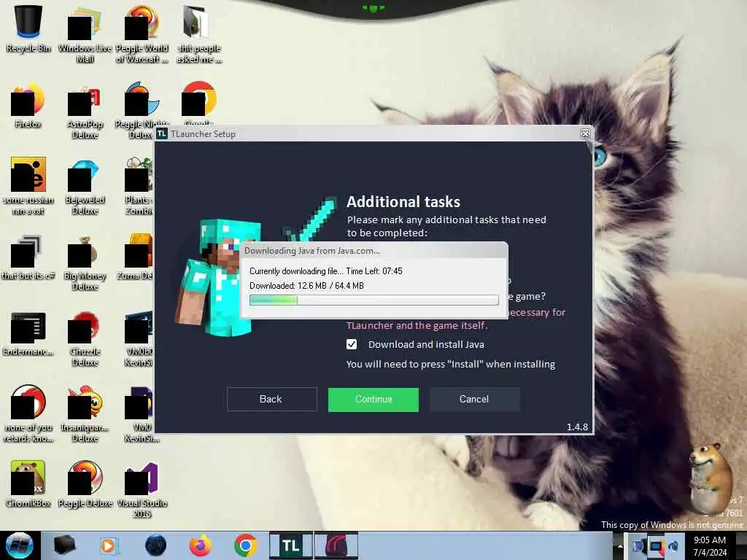Click the 'Additional tasks' heading
The width and height of the screenshot is (747, 560).
coord(403,201)
